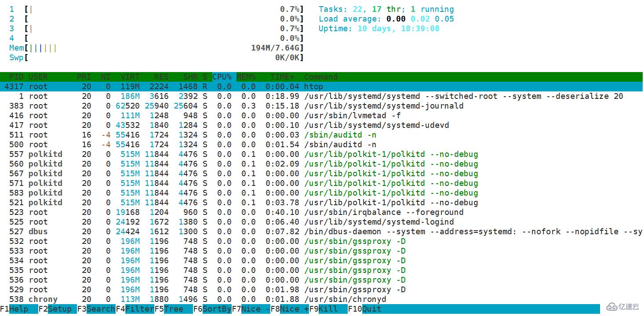Click the CPU 4 usage meter
The height and width of the screenshot is (316, 644).
tap(156, 38)
